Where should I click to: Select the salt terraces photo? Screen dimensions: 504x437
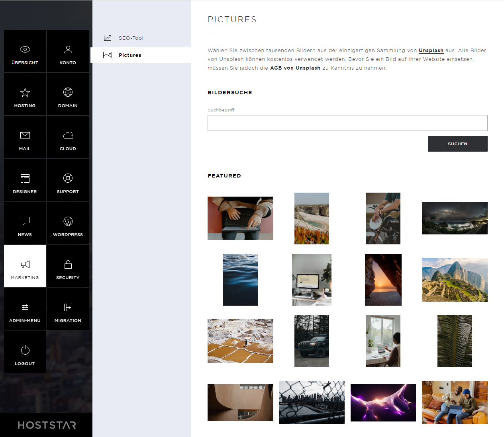(x=240, y=341)
